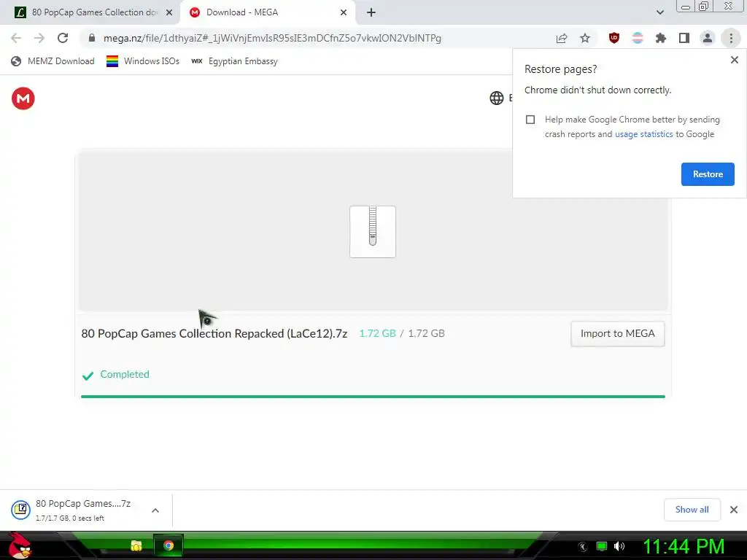Click the Chrome taskbar icon

pos(169,545)
